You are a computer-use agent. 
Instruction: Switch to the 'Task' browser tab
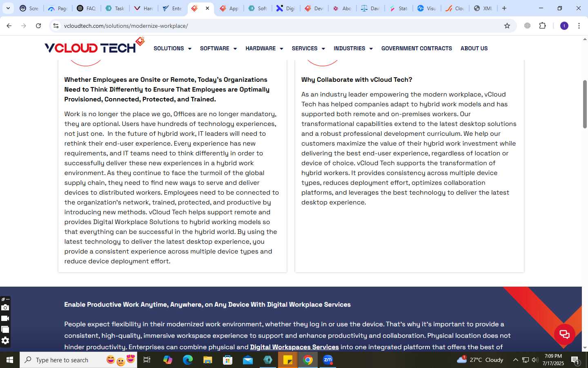(x=115, y=8)
